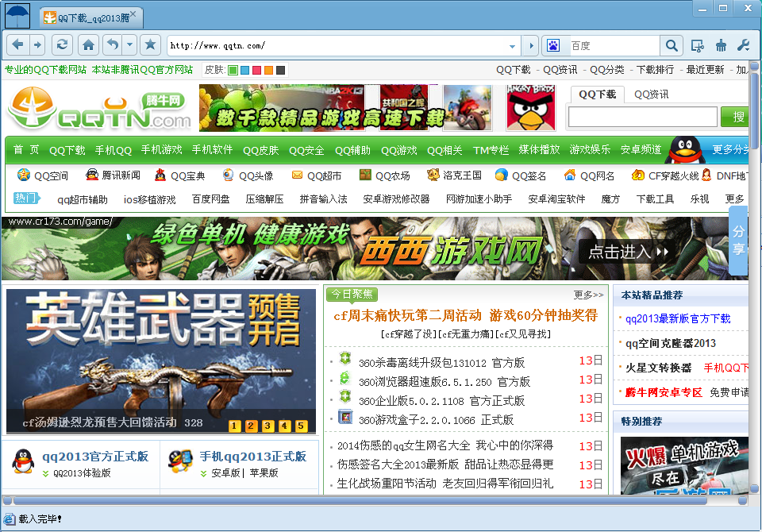
Task: Open the 拼音输入法 hot link
Action: pyautogui.click(x=323, y=199)
